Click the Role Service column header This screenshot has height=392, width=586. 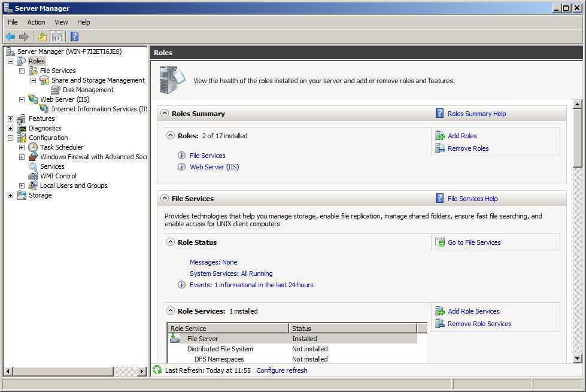[227, 328]
